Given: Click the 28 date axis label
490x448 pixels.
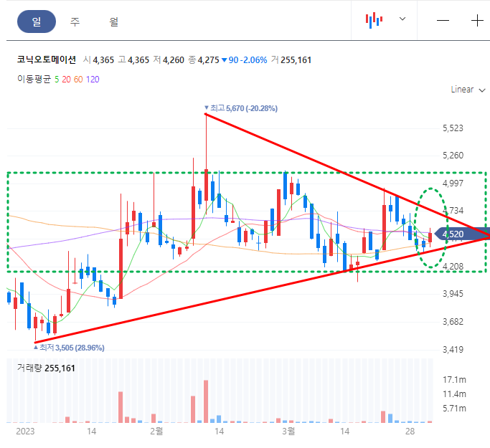Looking at the screenshot, I should 410,432.
